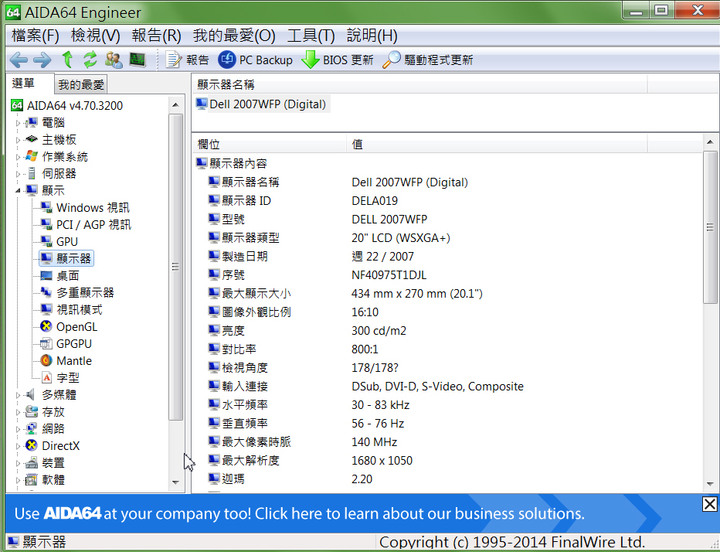This screenshot has height=552, width=720.
Task: Expand the DirectX tree node
Action: [18, 446]
